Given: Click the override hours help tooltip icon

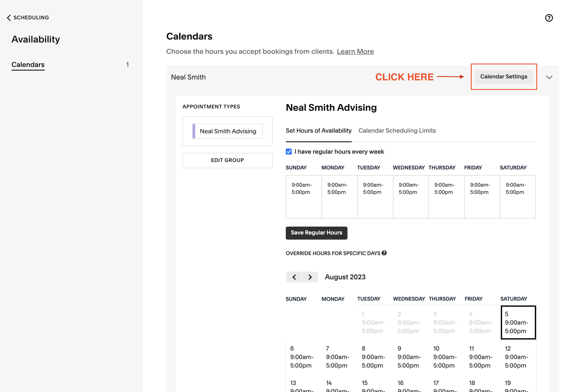Looking at the screenshot, I should pos(384,253).
